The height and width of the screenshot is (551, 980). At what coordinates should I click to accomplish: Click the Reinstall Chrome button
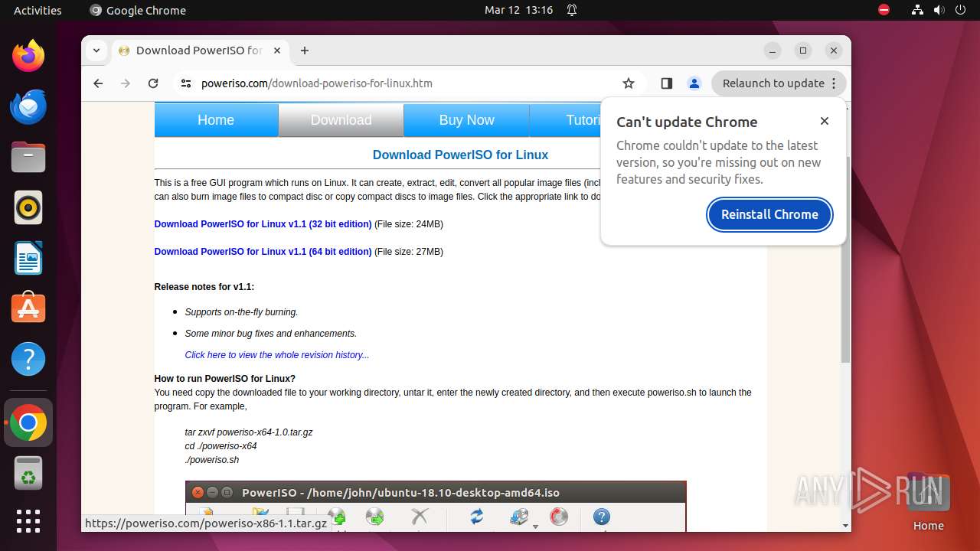tap(769, 214)
